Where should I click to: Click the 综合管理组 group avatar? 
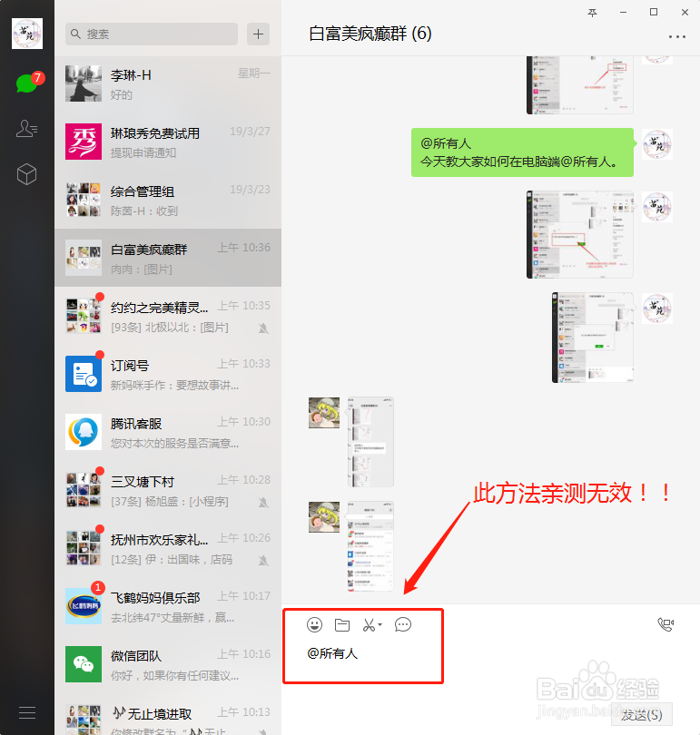click(84, 200)
